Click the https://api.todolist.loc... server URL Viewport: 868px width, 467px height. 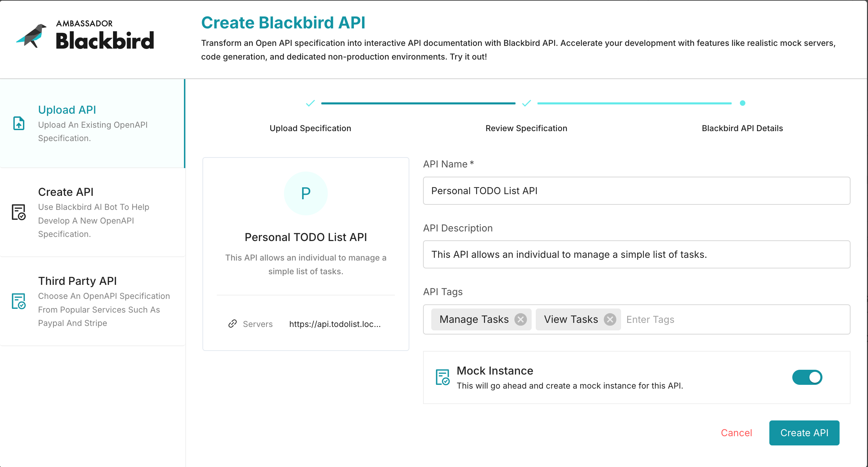pos(335,324)
